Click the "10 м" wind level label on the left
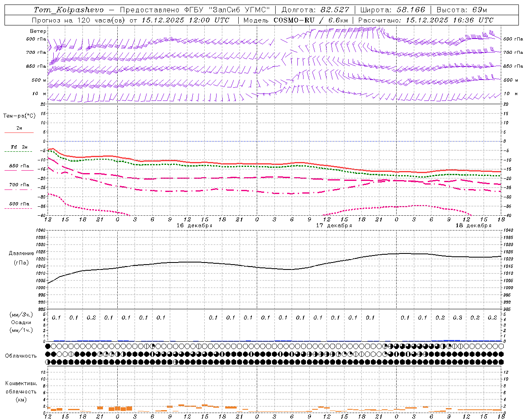The image size is (525, 420). pyautogui.click(x=39, y=94)
